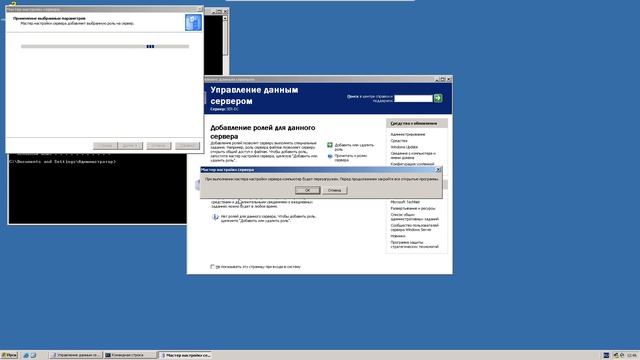Switch to Мастер настройки сервера taskbar button
This screenshot has height=360, width=640.
pos(184,356)
